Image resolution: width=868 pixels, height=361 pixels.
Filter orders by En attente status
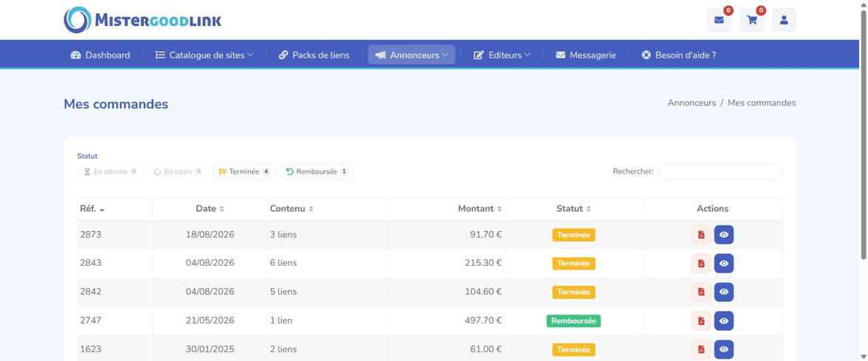click(111, 171)
